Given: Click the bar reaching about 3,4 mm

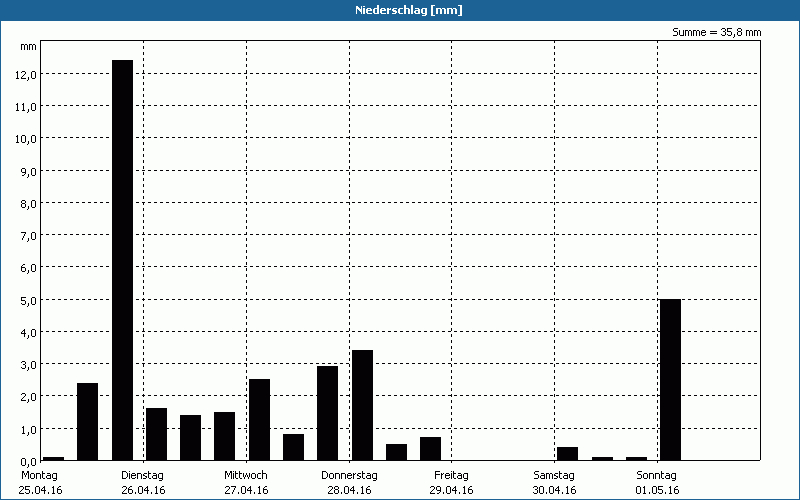Looking at the screenshot, I should pos(362,405).
